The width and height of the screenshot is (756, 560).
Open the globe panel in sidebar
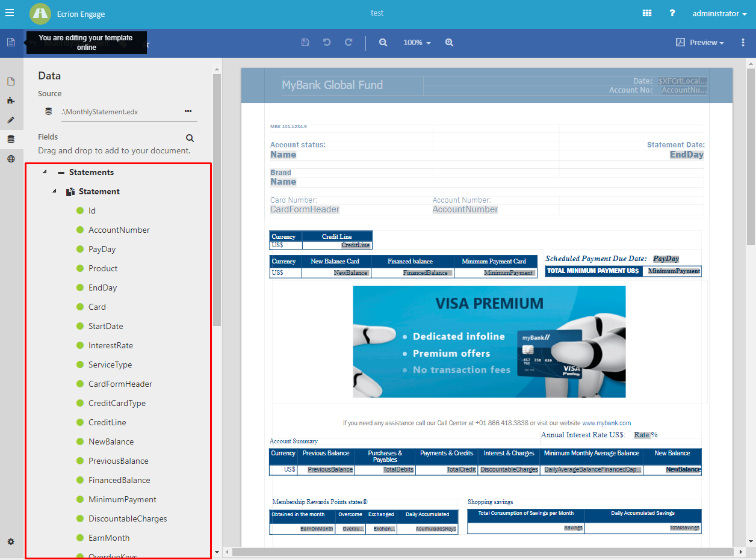(11, 159)
